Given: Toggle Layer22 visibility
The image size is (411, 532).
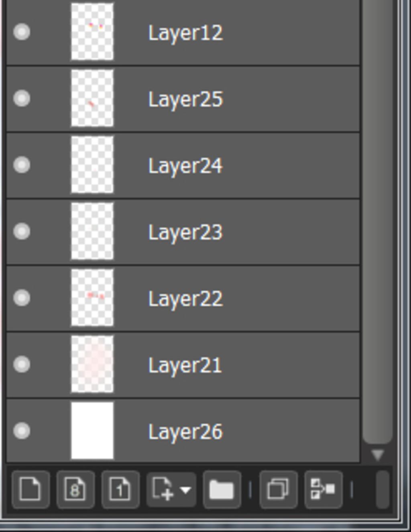Looking at the screenshot, I should coord(22,298).
